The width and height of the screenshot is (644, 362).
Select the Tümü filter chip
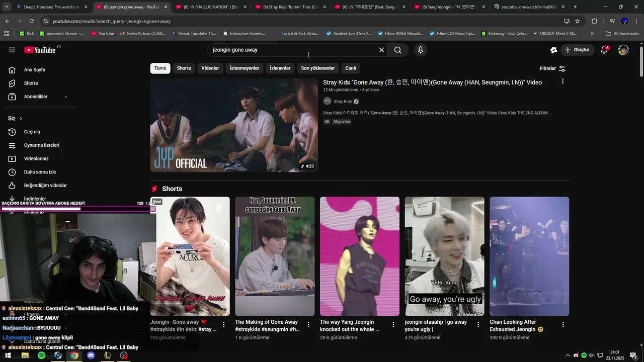tap(160, 68)
